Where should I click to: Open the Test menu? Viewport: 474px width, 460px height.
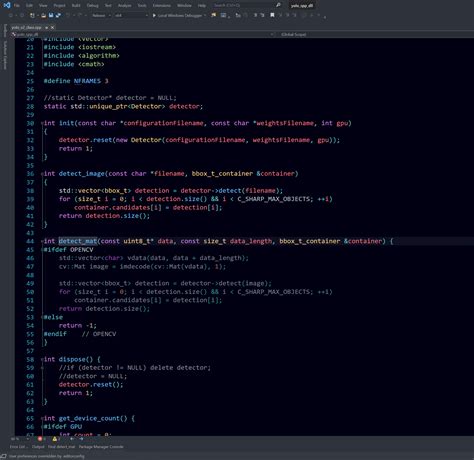pos(108,5)
